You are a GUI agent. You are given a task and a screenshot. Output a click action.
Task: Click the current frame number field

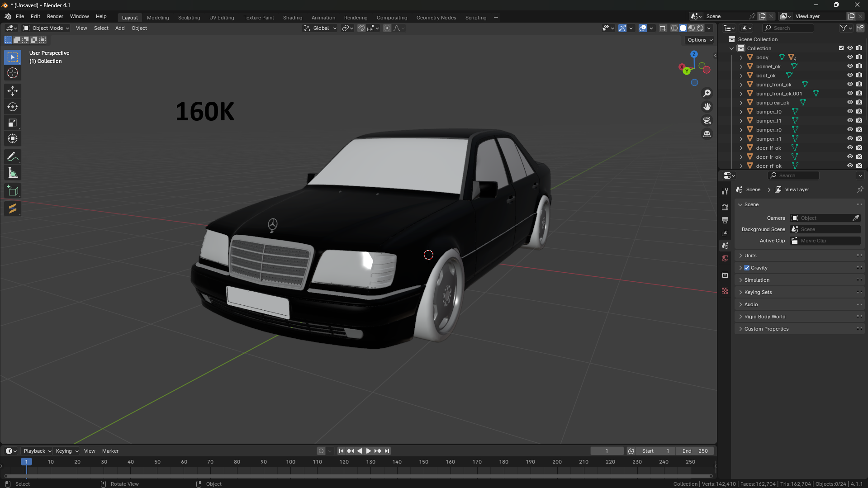point(607,451)
